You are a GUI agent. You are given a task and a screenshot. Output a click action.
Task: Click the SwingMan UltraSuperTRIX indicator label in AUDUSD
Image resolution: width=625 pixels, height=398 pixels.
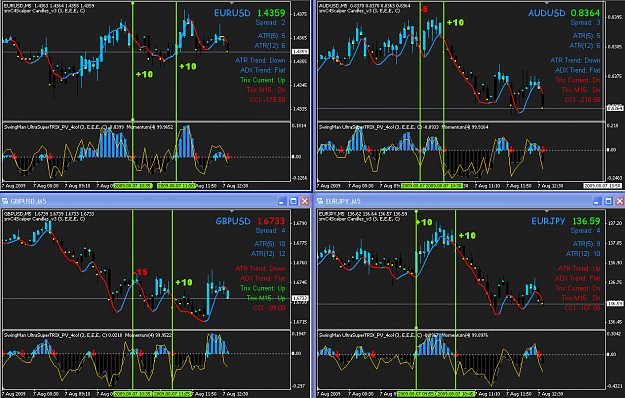coord(403,127)
